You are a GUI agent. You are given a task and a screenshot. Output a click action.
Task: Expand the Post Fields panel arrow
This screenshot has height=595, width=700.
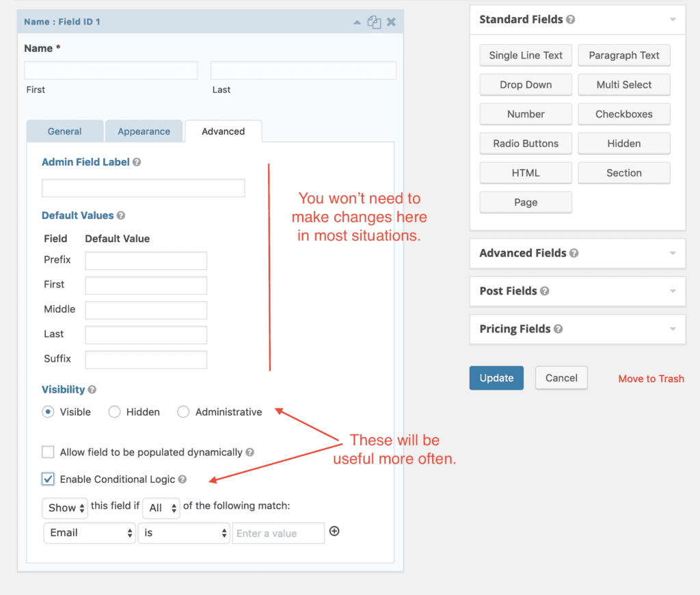pos(673,291)
